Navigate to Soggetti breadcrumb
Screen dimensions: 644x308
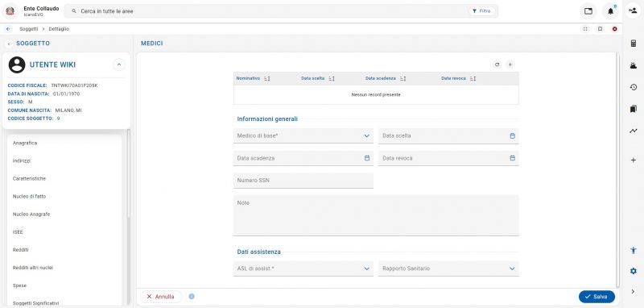(x=29, y=29)
